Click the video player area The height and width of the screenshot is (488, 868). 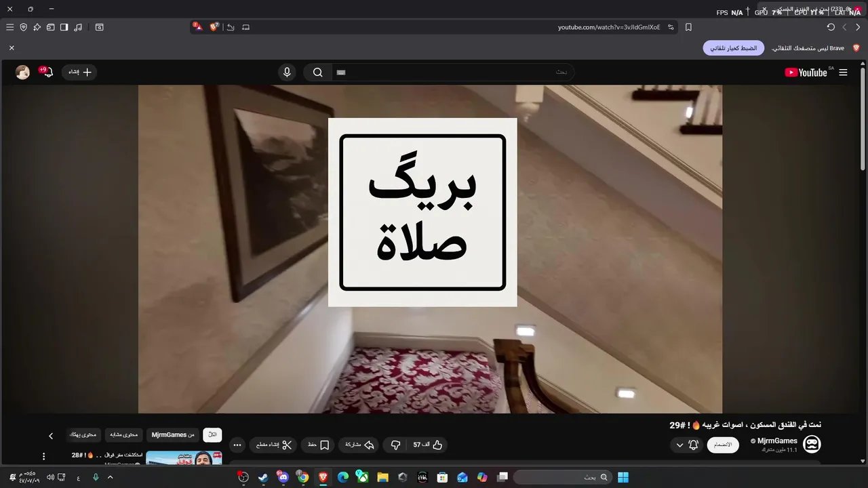click(430, 249)
